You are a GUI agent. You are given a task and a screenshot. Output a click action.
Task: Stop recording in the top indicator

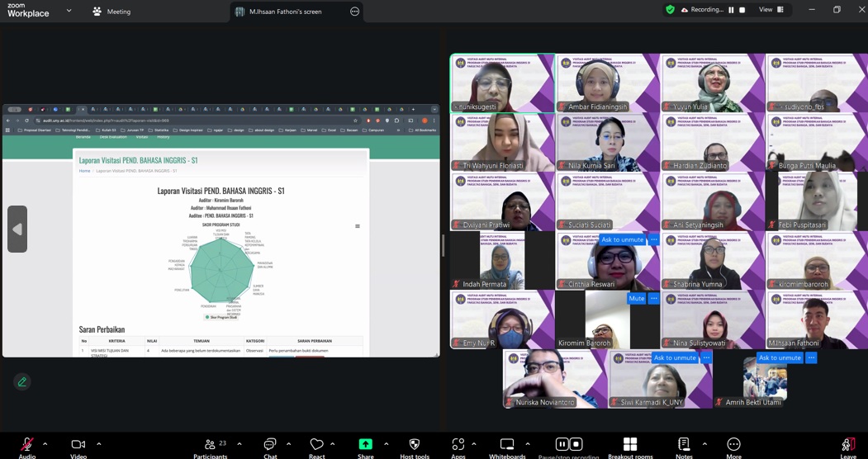[x=742, y=10]
